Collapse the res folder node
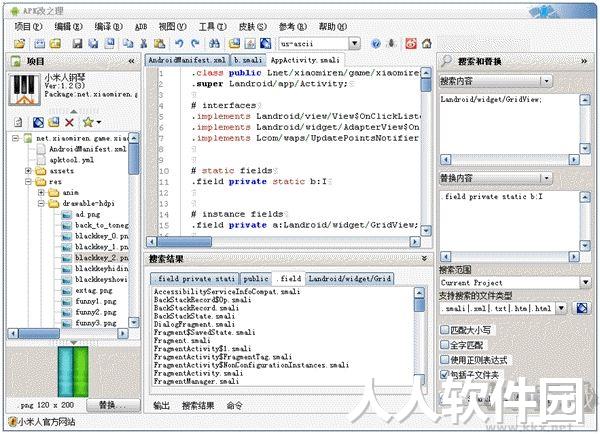This screenshot has height=434, width=600. pyautogui.click(x=28, y=182)
